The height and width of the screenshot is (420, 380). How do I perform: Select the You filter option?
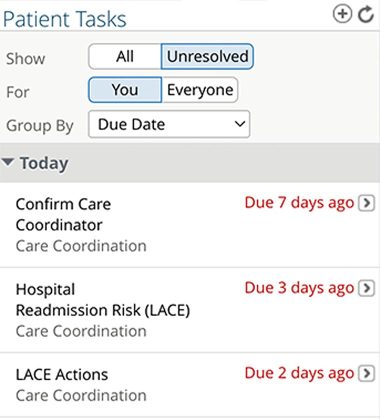(x=125, y=90)
